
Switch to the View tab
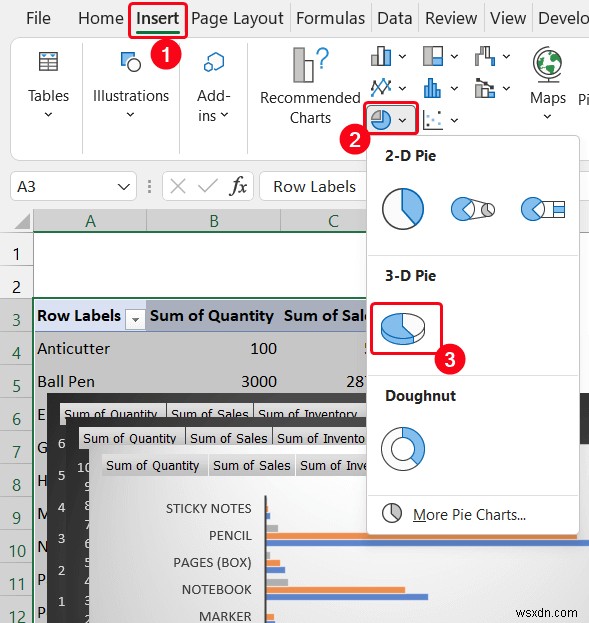pos(508,18)
